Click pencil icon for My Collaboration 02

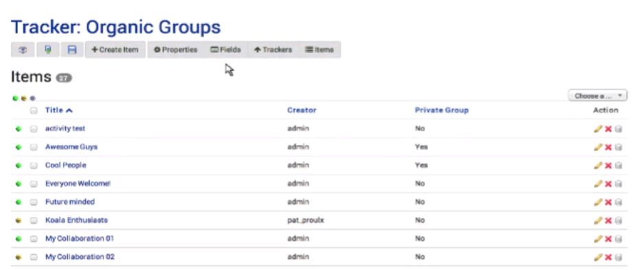tap(598, 257)
